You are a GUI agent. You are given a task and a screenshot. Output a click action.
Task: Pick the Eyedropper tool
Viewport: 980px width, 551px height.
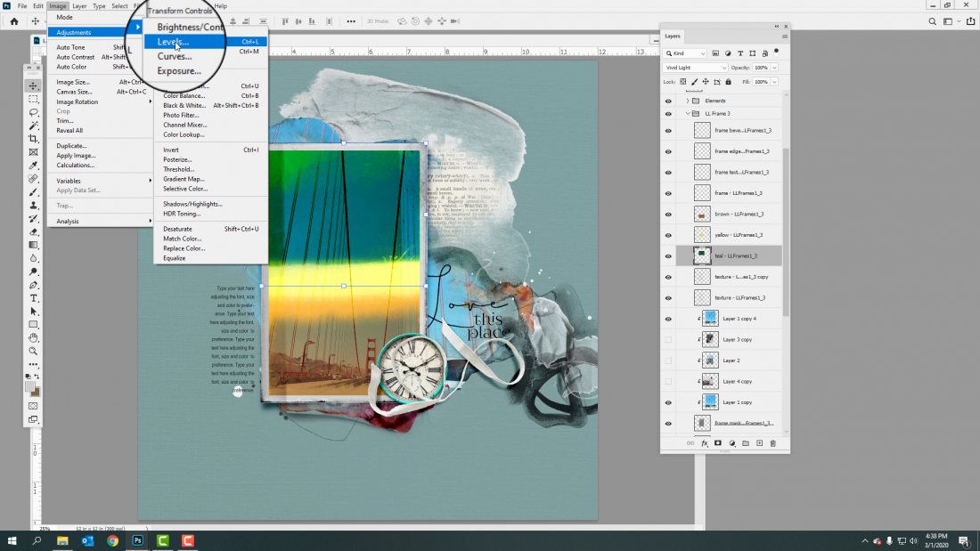tap(33, 166)
